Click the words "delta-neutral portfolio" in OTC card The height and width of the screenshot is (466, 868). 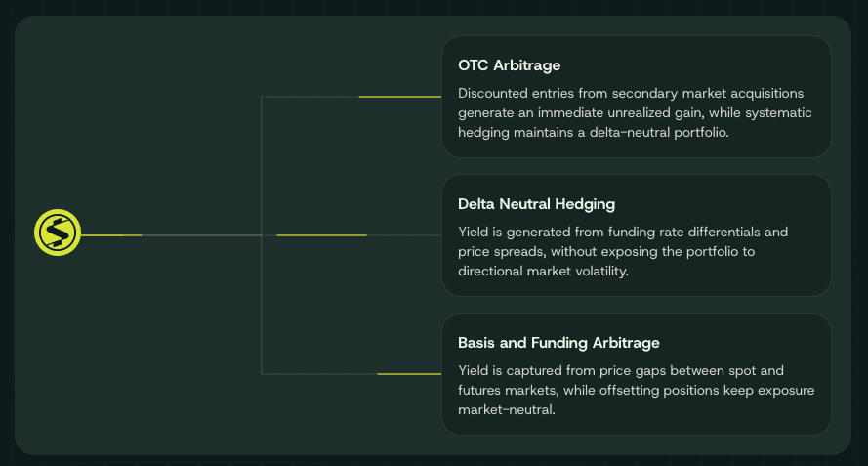(x=657, y=133)
